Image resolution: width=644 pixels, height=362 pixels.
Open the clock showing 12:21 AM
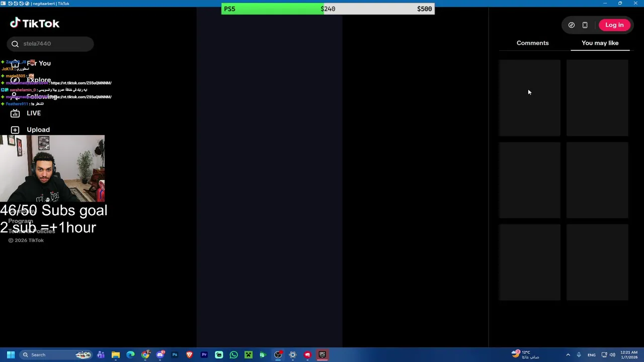(629, 355)
